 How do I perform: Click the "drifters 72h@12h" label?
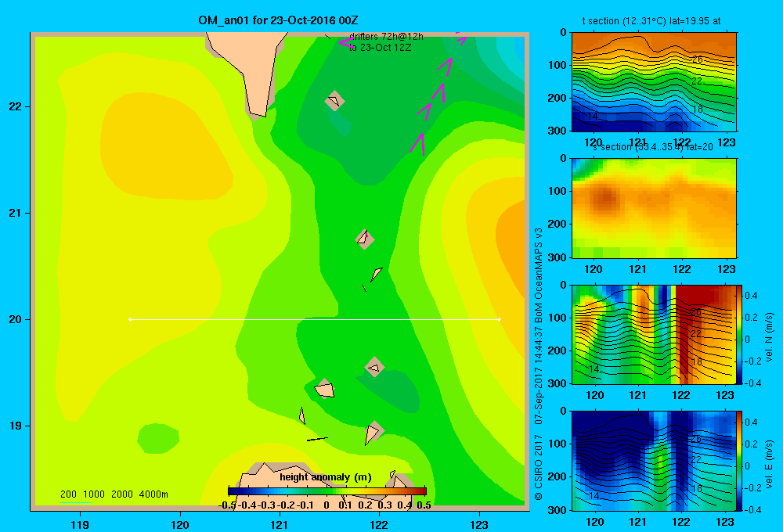click(x=386, y=37)
